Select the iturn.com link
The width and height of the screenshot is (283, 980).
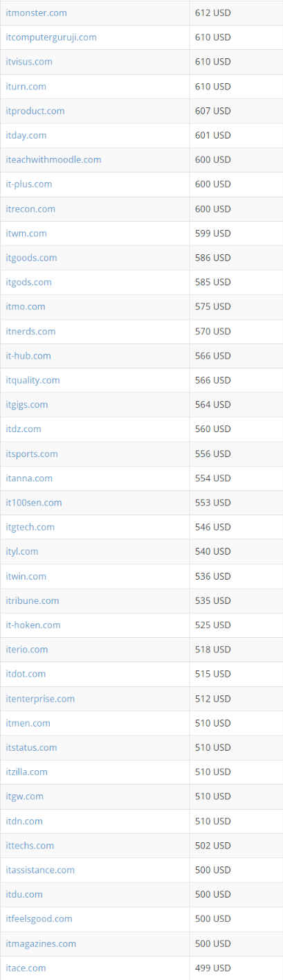click(26, 87)
